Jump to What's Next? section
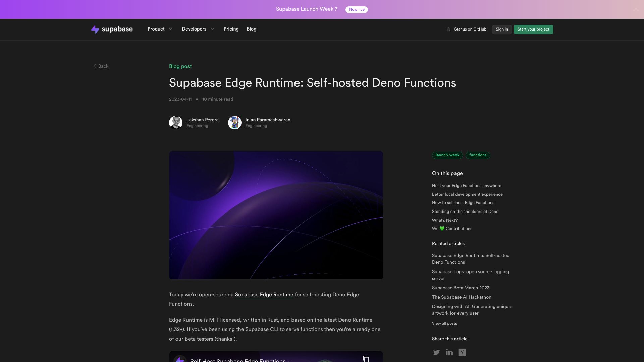 [x=445, y=220]
